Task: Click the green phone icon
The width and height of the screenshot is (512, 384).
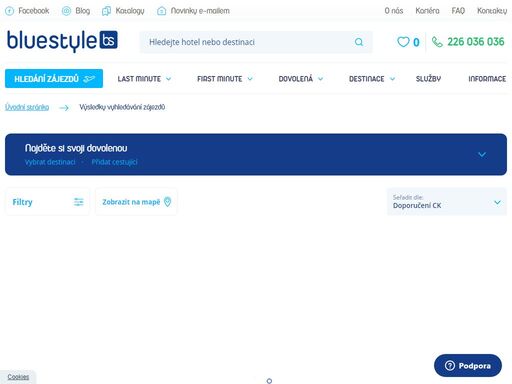Action: 437,42
